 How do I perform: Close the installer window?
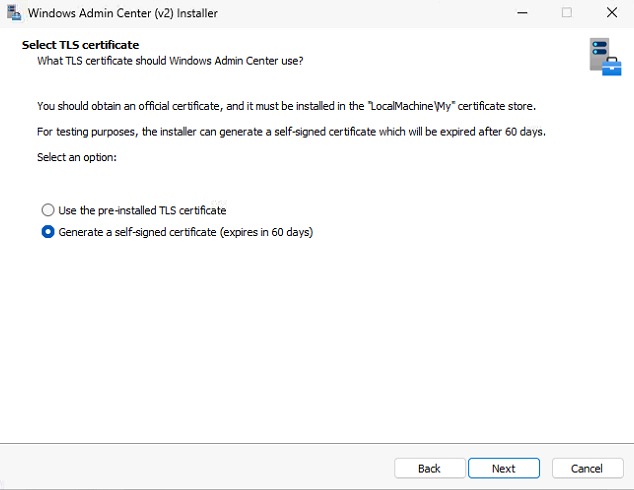(x=612, y=13)
